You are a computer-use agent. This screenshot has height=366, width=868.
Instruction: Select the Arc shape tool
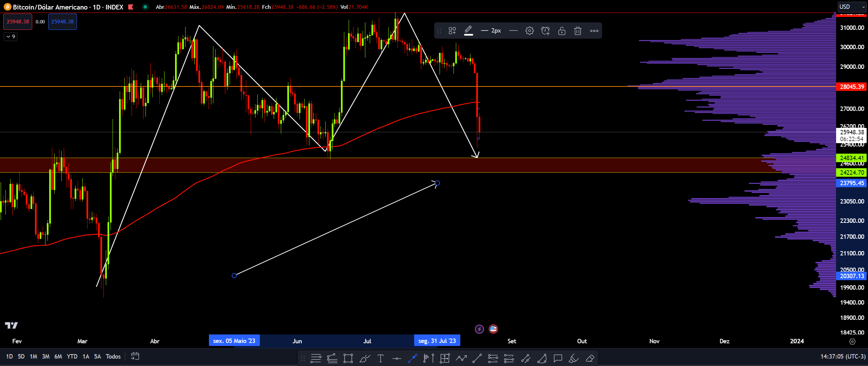pos(542,358)
